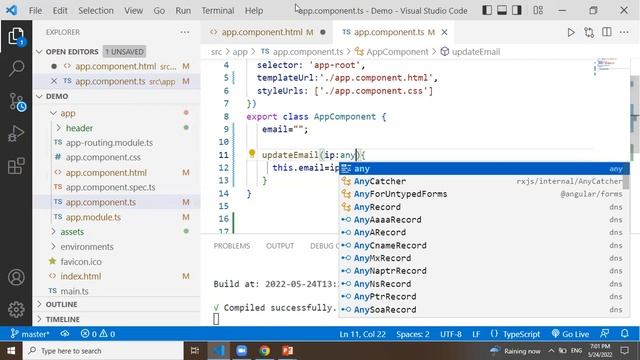This screenshot has height=360, width=640.
Task: Click the Run code play icon
Action: tap(571, 32)
